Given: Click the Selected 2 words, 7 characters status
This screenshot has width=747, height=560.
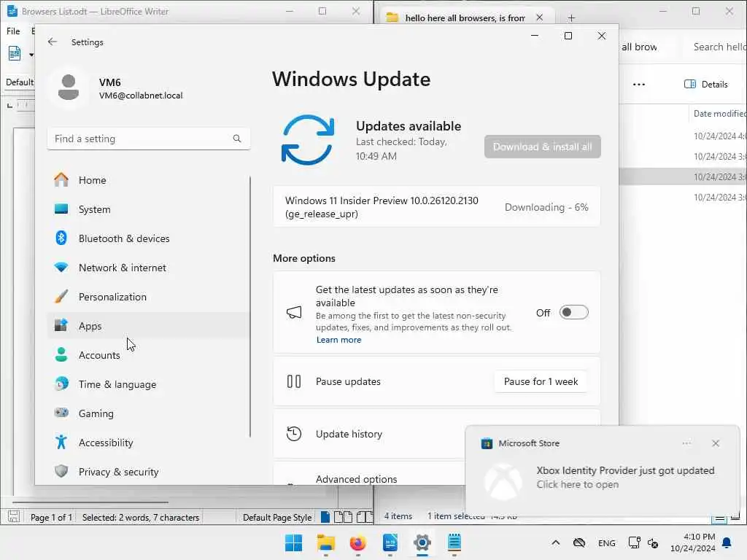Looking at the screenshot, I should tap(141, 517).
